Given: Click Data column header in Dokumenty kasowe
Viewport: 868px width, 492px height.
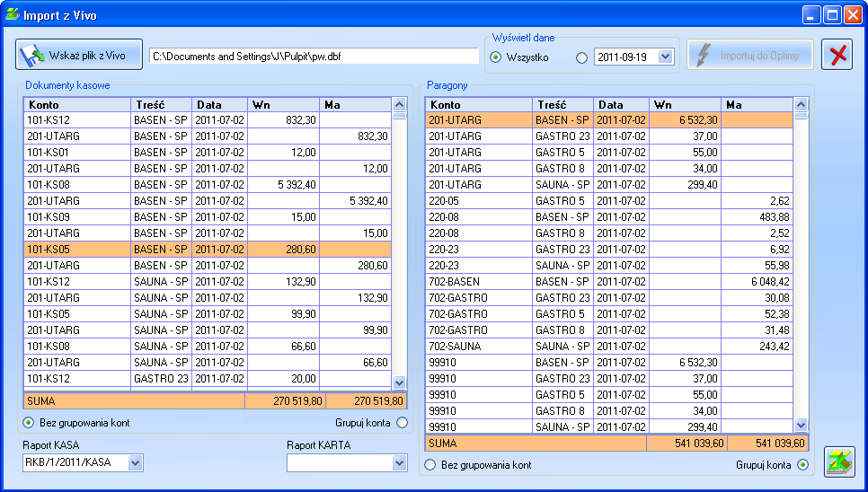Looking at the screenshot, I should click(x=220, y=104).
